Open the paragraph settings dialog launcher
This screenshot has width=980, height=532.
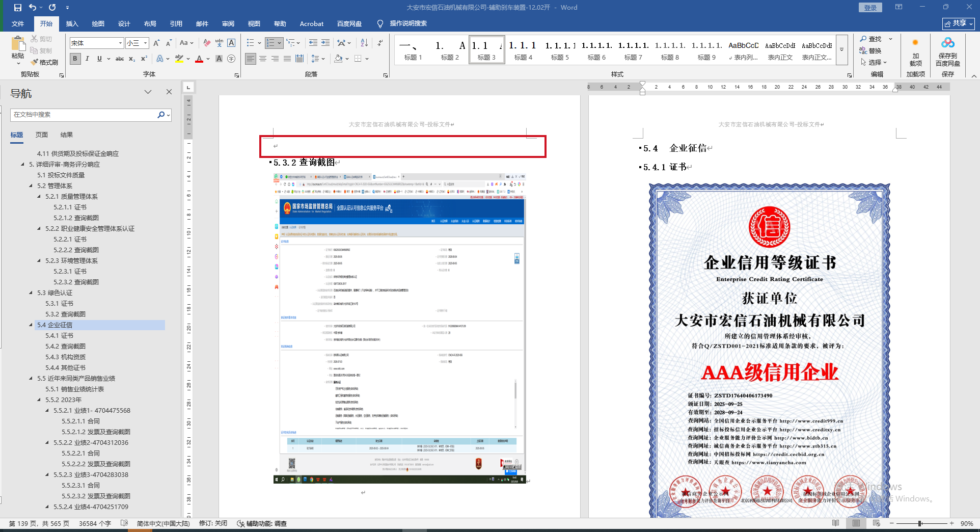pos(386,75)
